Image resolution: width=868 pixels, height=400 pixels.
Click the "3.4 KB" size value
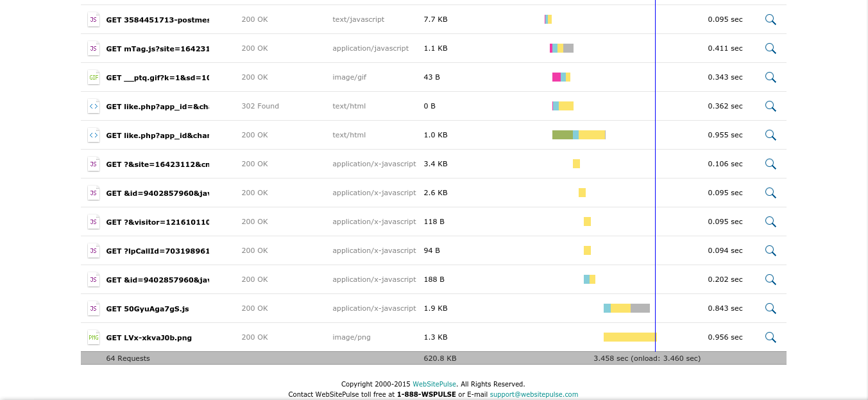point(436,164)
